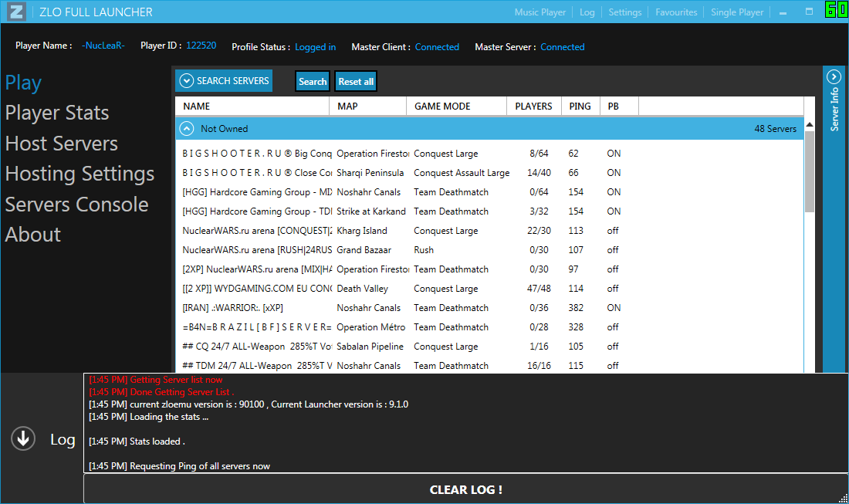
Task: Select the [IRAN] .:WARRIOR:. [xXP] server
Action: [x=489, y=308]
